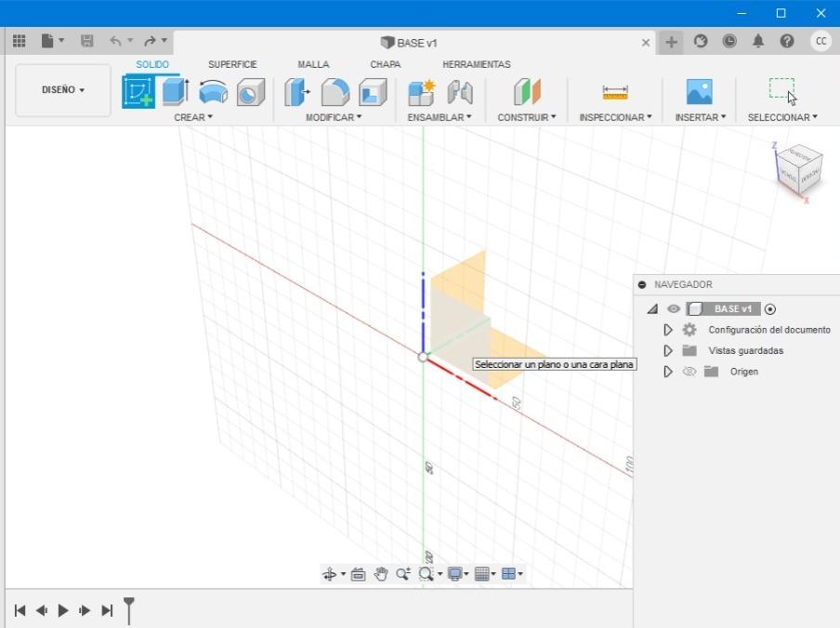Select the Extrude tool
The height and width of the screenshot is (628, 840).
tap(176, 92)
